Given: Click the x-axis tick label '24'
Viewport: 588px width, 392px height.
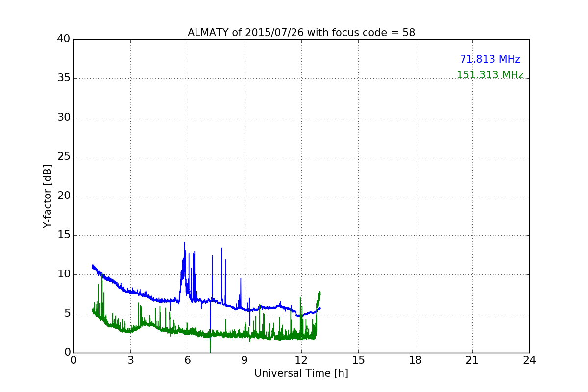Looking at the screenshot, I should pos(529,360).
